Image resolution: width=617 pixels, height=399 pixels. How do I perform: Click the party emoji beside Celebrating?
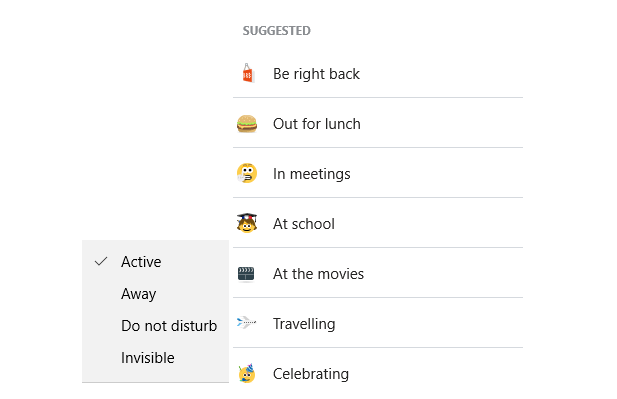click(247, 373)
